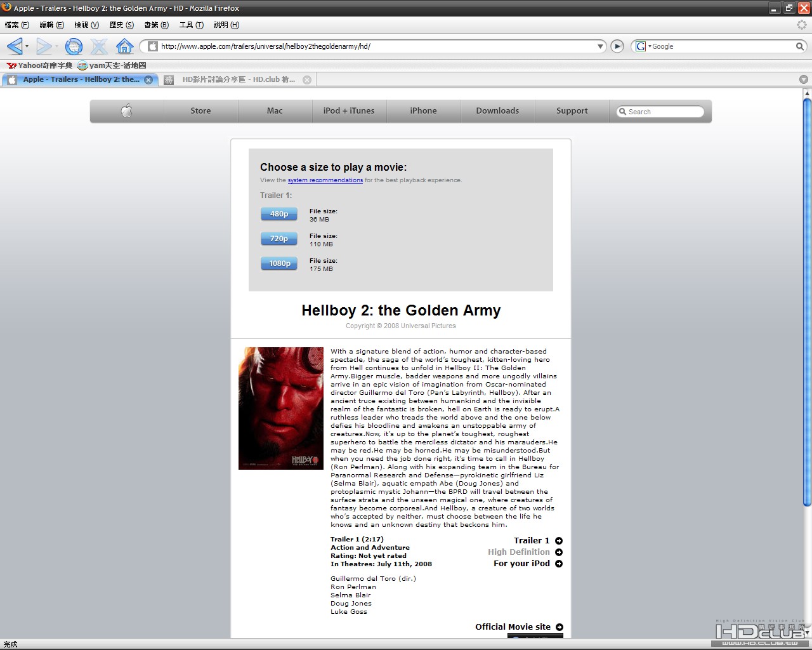Click the "Luke Goss" cast name
812x650 pixels.
point(349,612)
